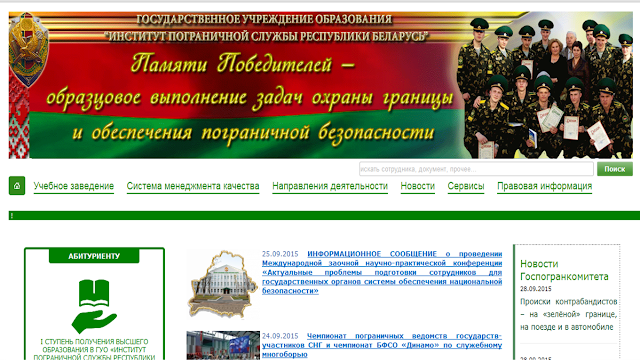The width and height of the screenshot is (640, 360).
Task: Go to the Новости menu item
Action: [x=418, y=186]
